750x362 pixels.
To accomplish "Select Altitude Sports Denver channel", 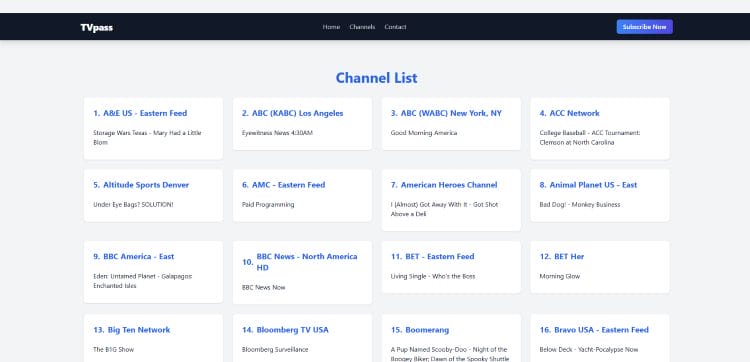I will [x=146, y=185].
